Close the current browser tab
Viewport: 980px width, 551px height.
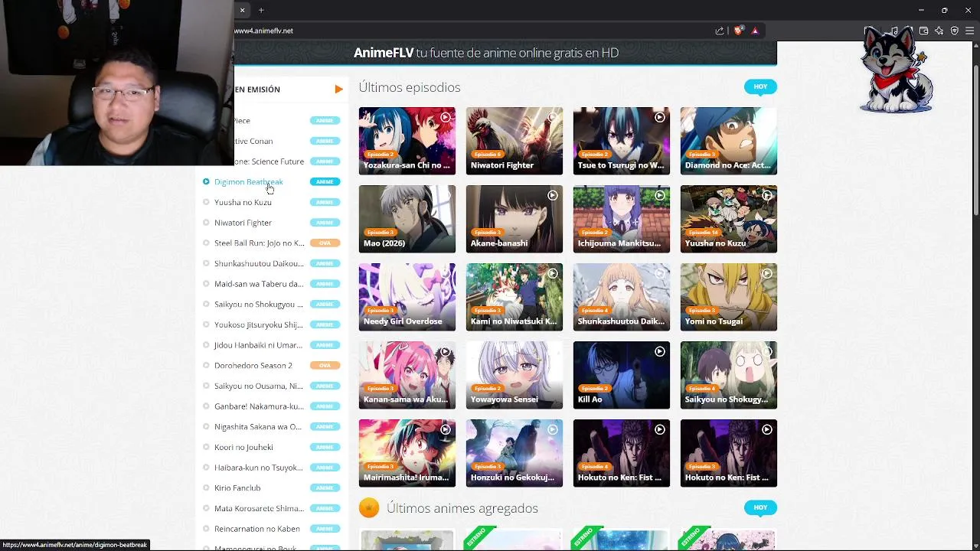tap(242, 10)
